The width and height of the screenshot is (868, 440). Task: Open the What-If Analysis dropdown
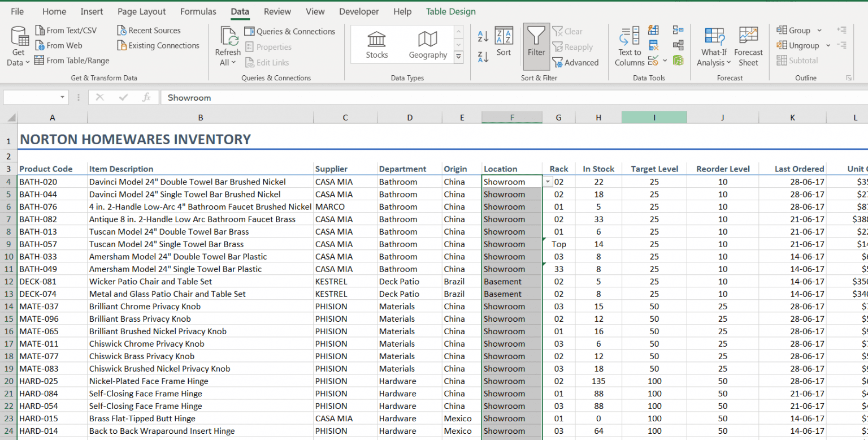[714, 45]
